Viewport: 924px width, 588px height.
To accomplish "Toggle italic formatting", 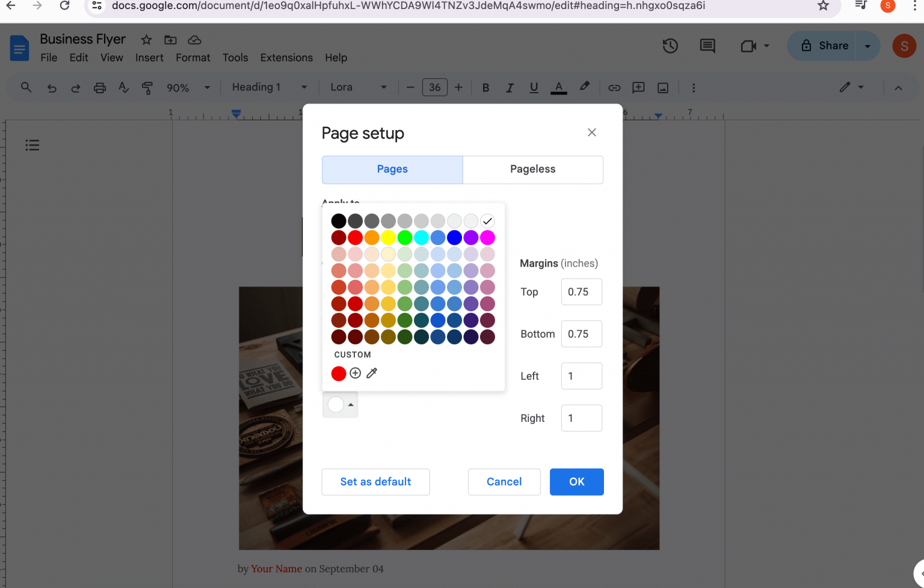I will [x=510, y=88].
